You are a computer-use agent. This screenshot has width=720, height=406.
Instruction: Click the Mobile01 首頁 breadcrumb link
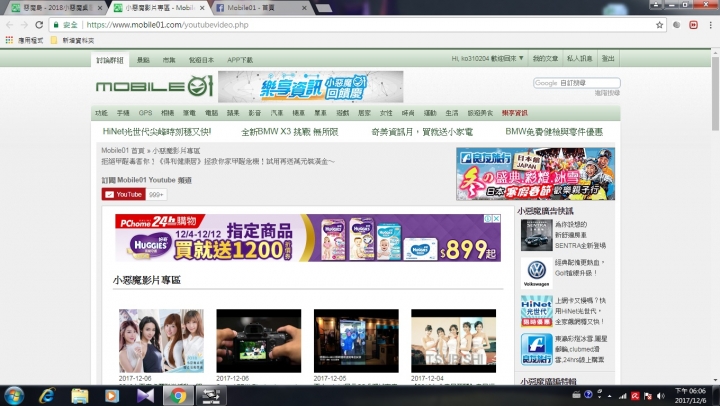click(123, 151)
